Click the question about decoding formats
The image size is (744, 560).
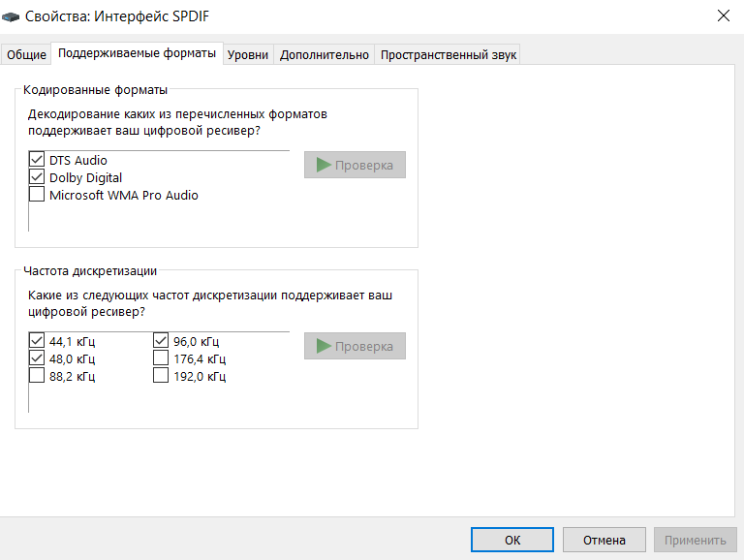coord(177,122)
